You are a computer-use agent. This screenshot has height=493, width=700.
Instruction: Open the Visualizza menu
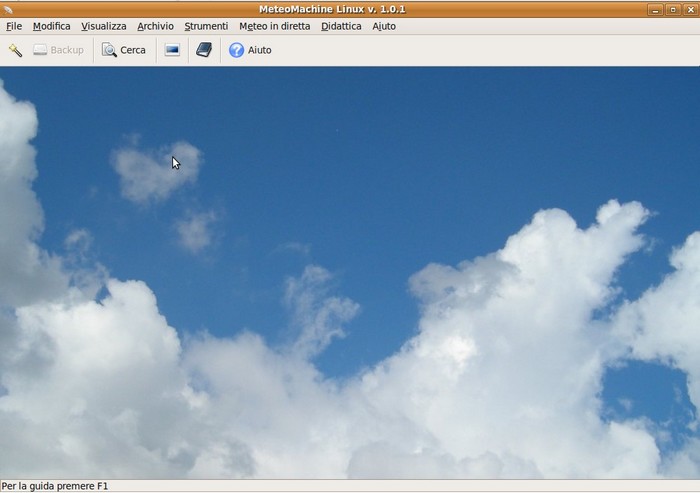click(x=104, y=26)
